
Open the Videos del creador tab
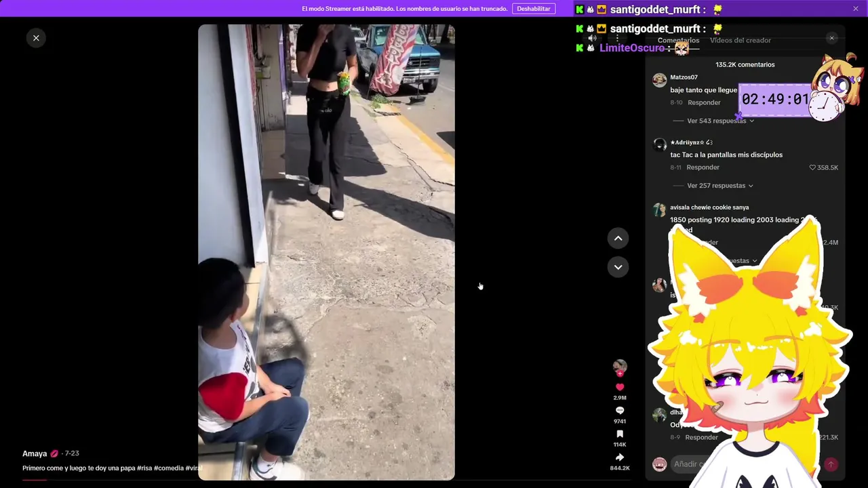click(741, 41)
